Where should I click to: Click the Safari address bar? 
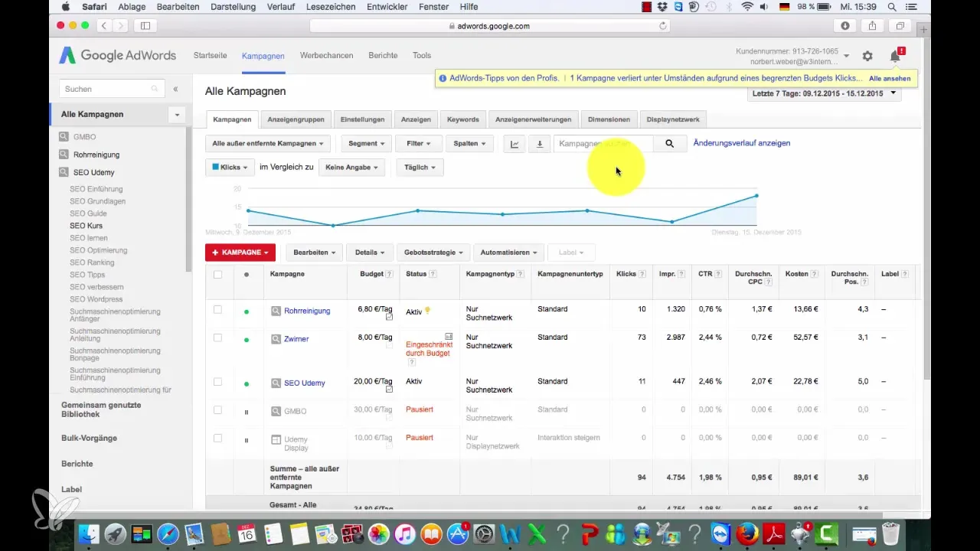[x=490, y=25]
